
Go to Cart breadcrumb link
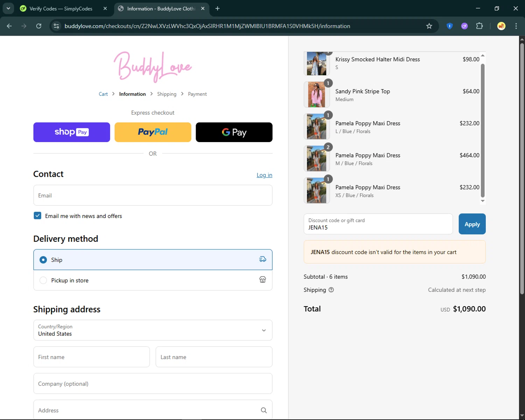click(x=103, y=94)
